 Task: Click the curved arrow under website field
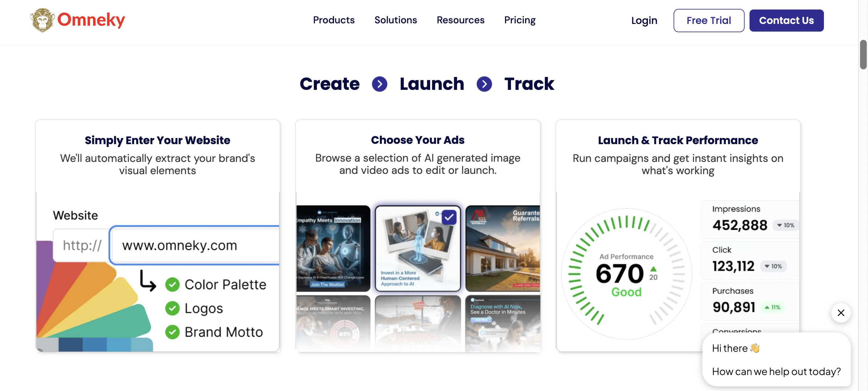click(148, 280)
